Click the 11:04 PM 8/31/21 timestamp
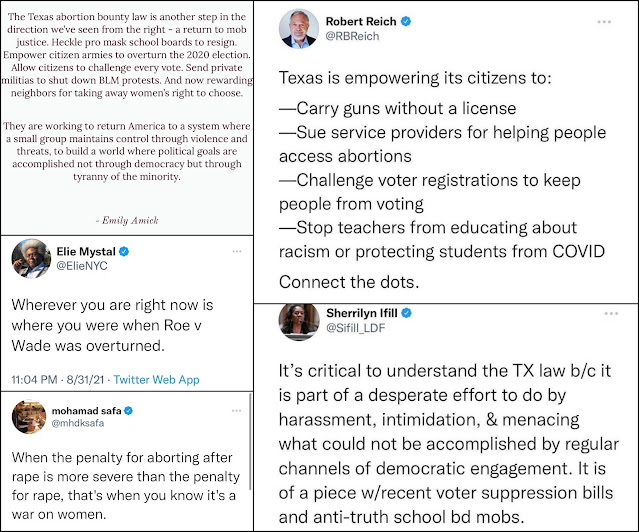 click(x=58, y=380)
